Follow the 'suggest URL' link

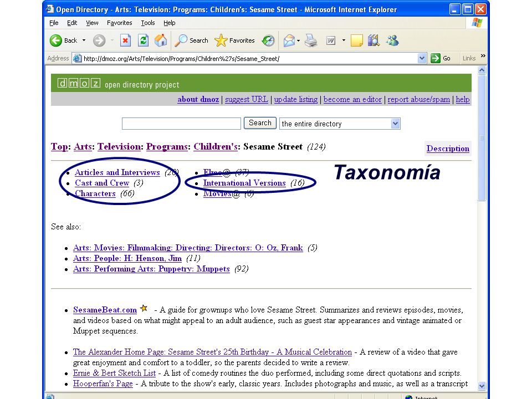pos(247,99)
